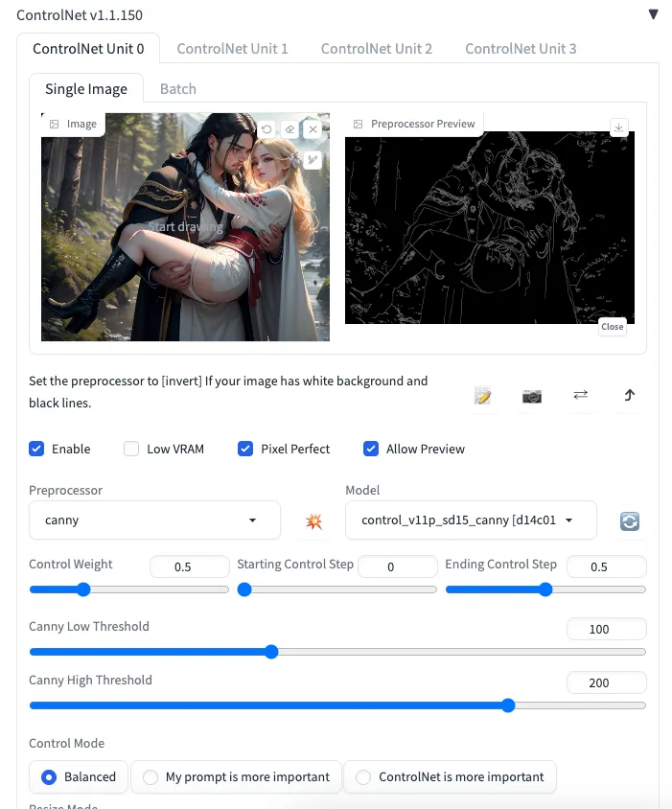672x809 pixels.
Task: Click the canny edge preview image
Action: (489, 227)
